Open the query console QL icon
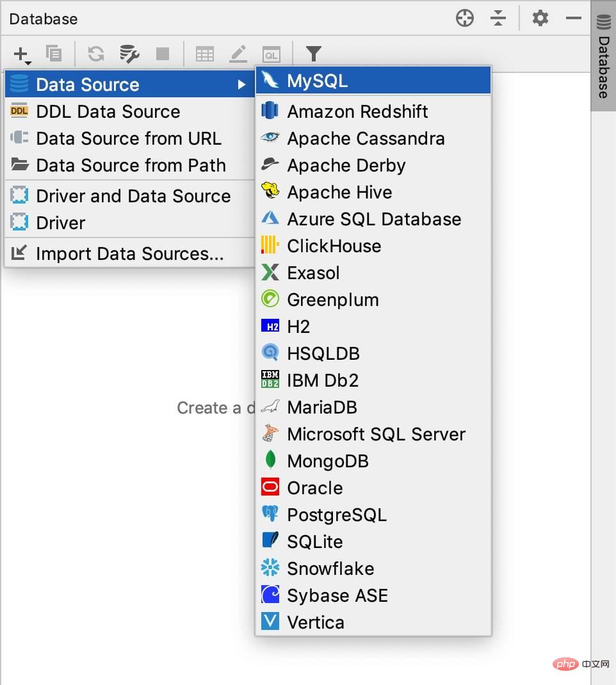 pyautogui.click(x=271, y=54)
